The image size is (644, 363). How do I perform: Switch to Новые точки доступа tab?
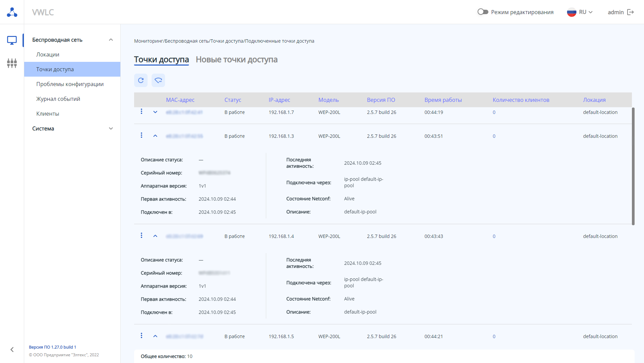237,59
